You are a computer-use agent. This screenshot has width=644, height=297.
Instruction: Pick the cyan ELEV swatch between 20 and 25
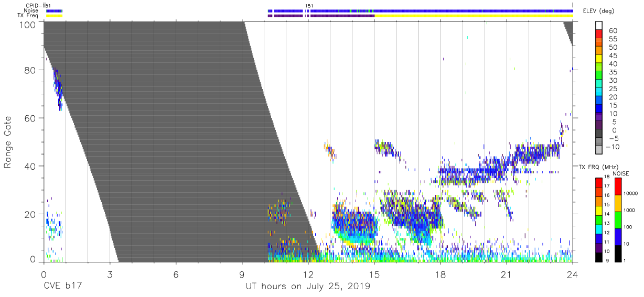tap(599, 93)
